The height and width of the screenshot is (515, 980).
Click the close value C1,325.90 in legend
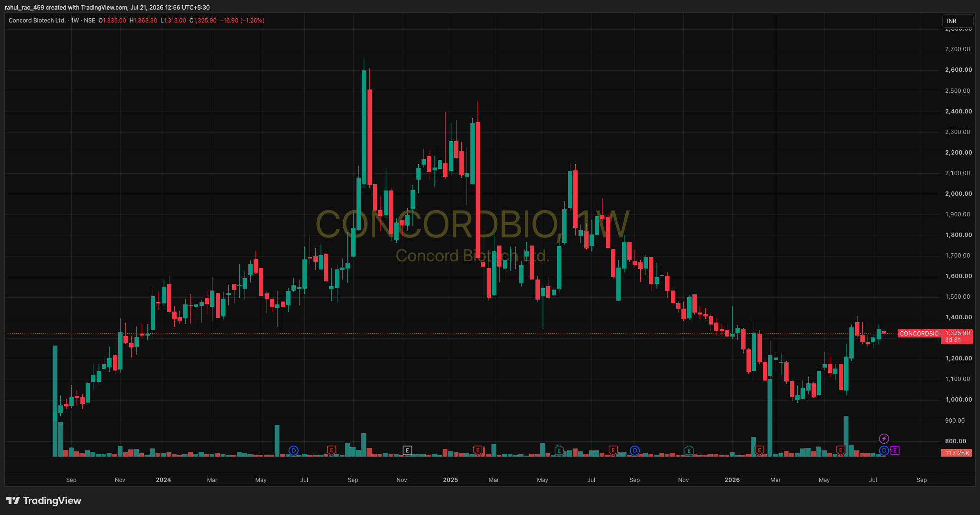pos(203,21)
